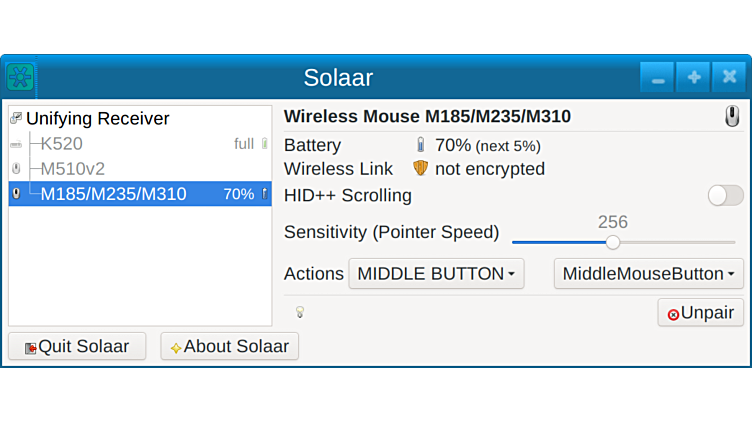Click the lightbulb icon below Actions
This screenshot has height=423, width=752.
(x=299, y=312)
